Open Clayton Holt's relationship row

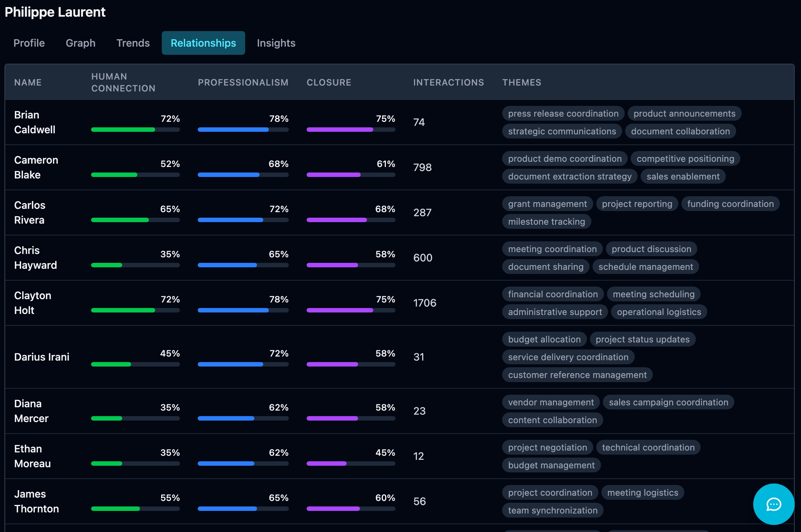click(33, 303)
